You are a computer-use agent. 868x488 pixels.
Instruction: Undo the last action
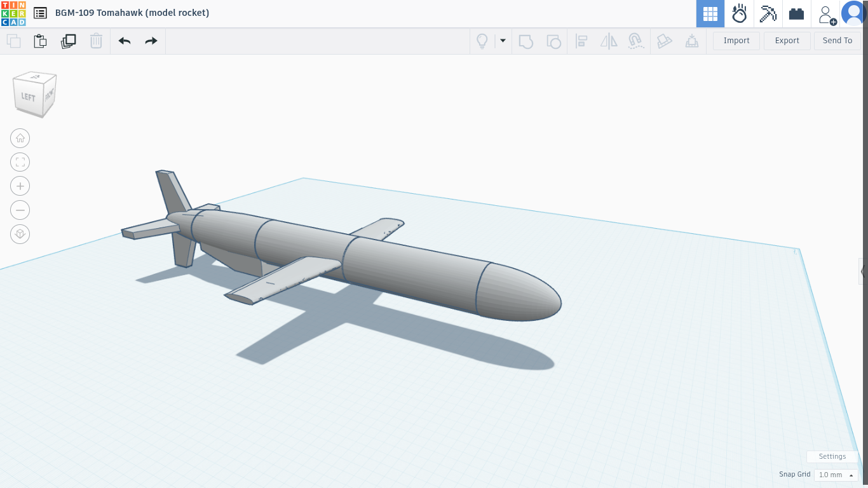pos(125,41)
